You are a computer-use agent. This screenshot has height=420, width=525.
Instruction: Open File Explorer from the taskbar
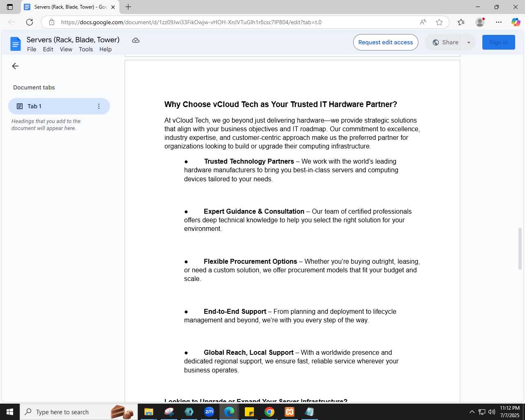pos(148,412)
